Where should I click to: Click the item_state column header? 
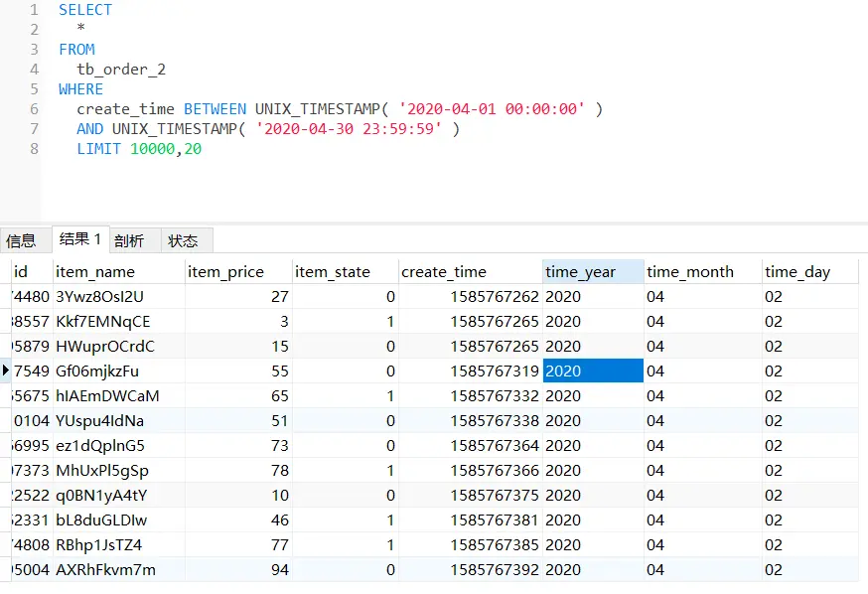pos(345,272)
